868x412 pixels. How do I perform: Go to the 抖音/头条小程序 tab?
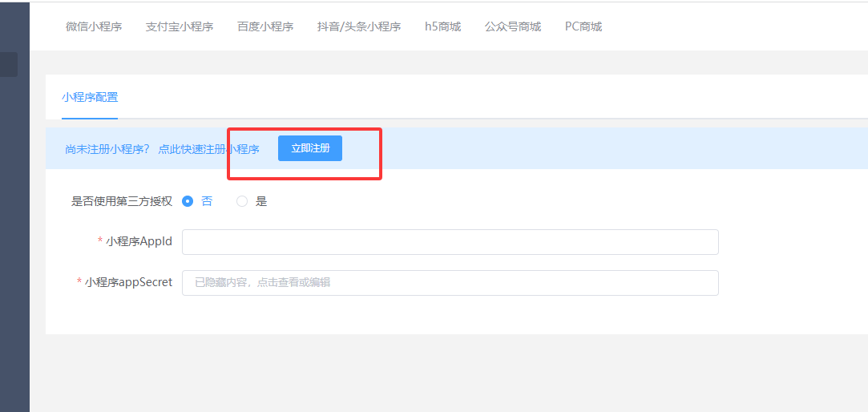(x=359, y=26)
